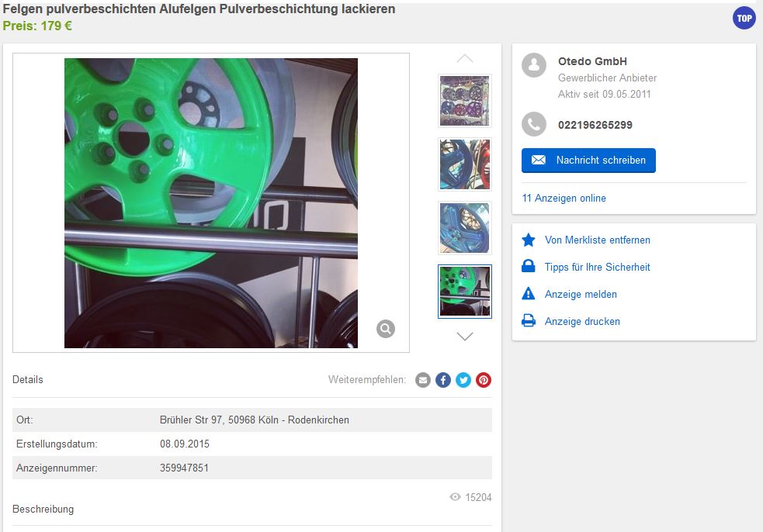
Task: Click the TOP badge icon
Action: pos(744,18)
